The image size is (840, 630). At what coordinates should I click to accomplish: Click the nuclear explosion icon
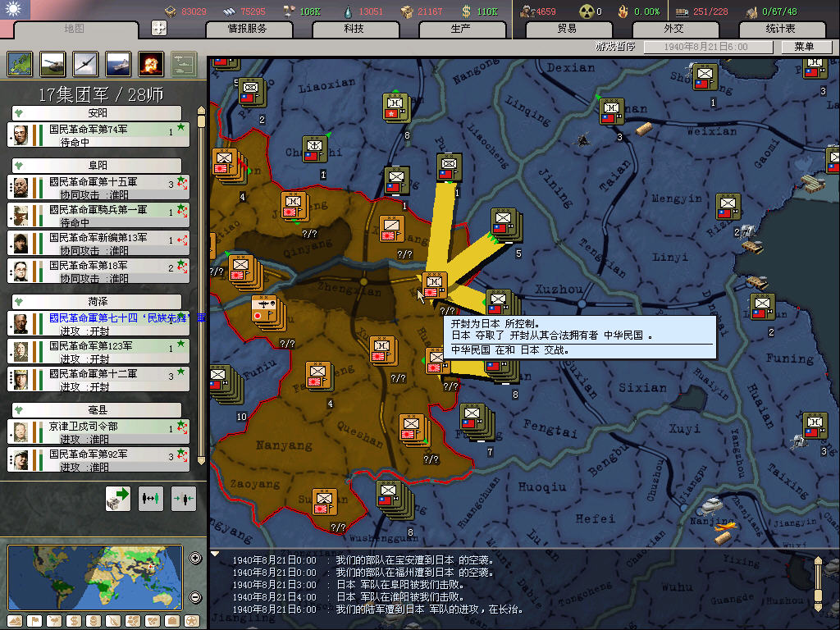coord(151,64)
